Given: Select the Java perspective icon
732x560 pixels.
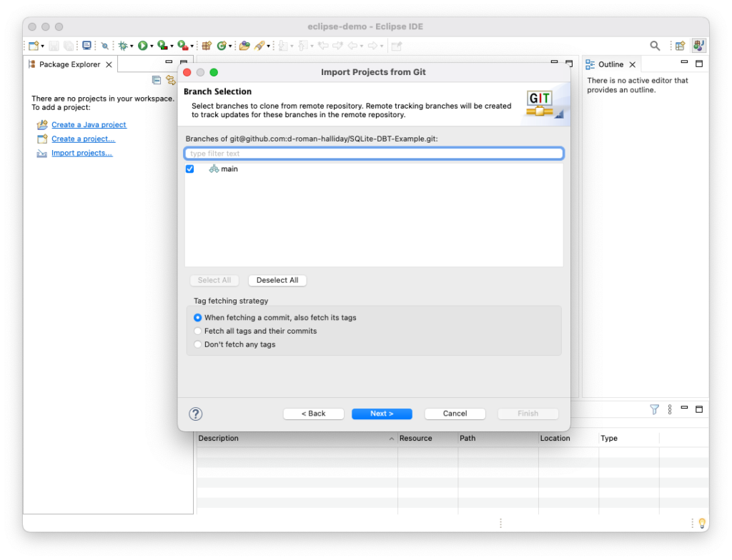Looking at the screenshot, I should coord(699,46).
